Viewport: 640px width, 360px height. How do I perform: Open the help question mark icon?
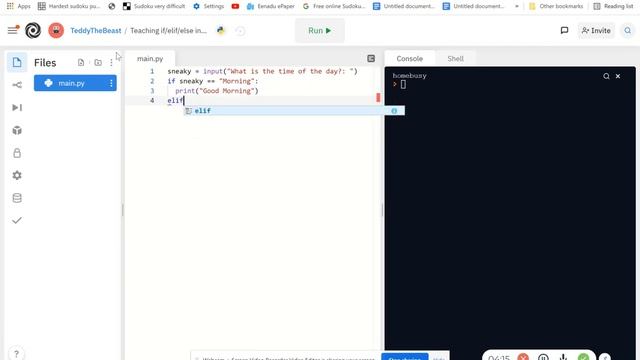(16, 353)
